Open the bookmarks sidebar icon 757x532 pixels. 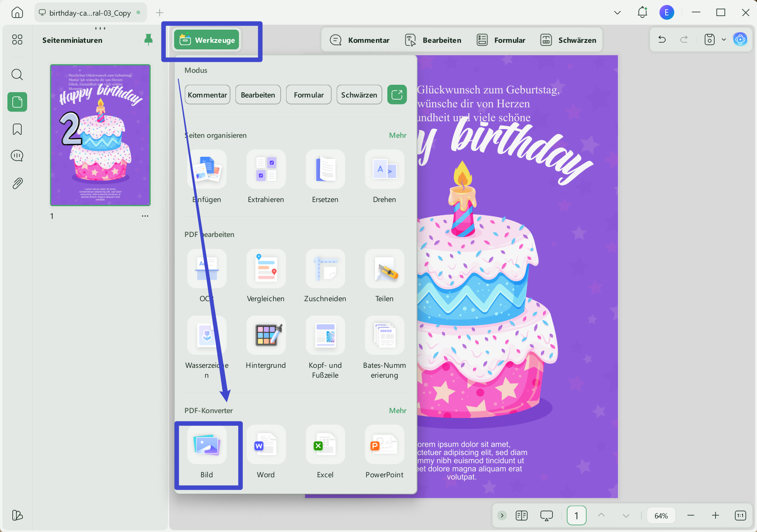(x=17, y=129)
